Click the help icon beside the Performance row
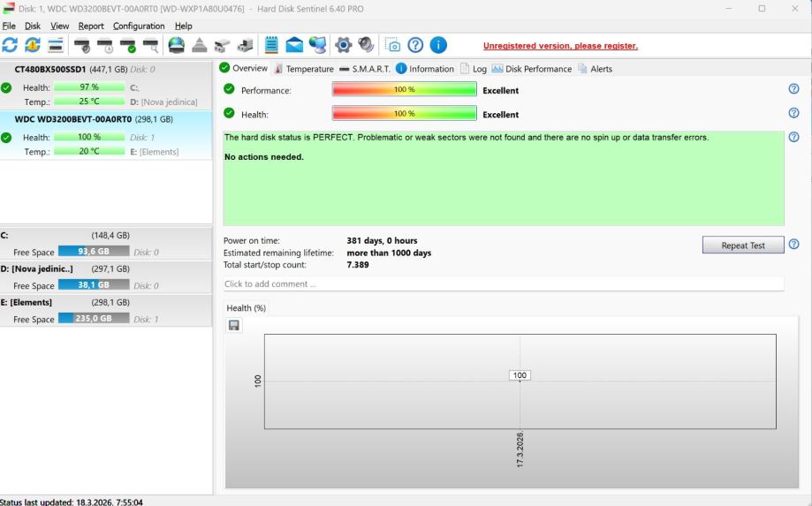Image resolution: width=812 pixels, height=506 pixels. (793, 89)
